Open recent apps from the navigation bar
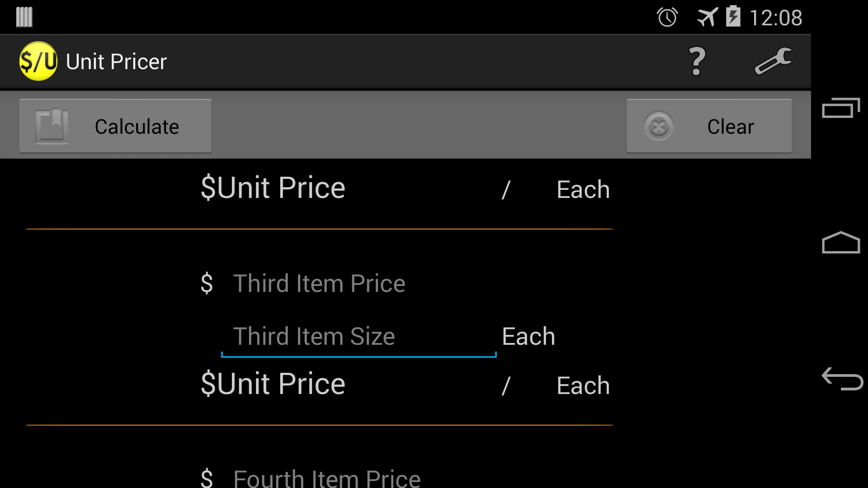The image size is (868, 488). click(842, 107)
